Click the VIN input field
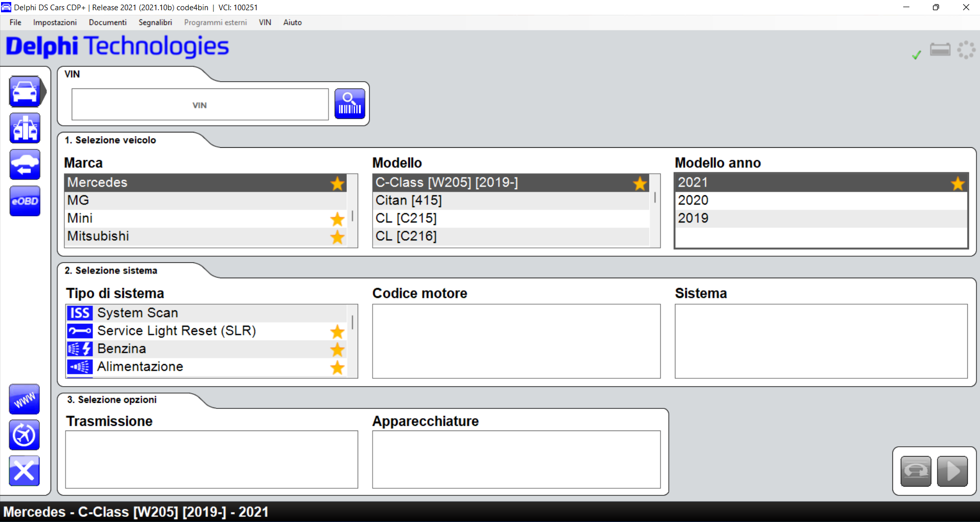Viewport: 980px width, 522px height. coord(200,104)
